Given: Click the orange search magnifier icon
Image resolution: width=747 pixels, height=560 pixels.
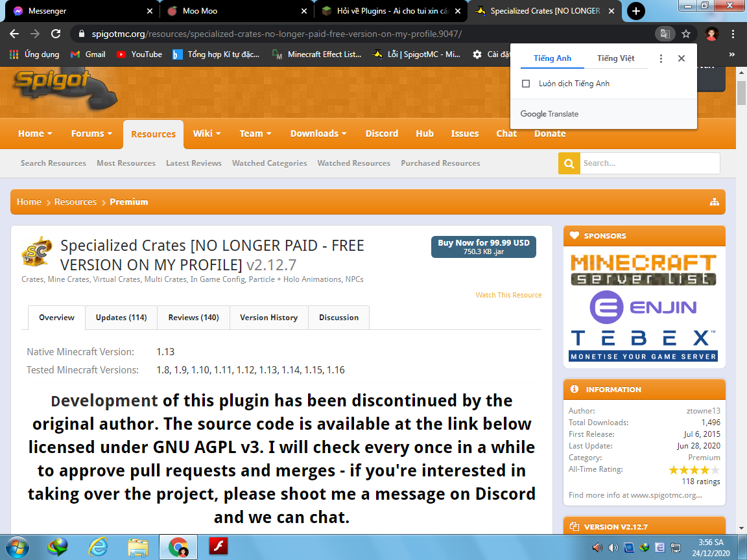Looking at the screenshot, I should pyautogui.click(x=569, y=163).
